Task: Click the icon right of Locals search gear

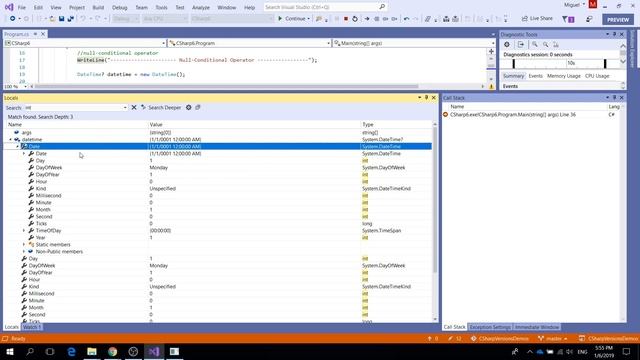Action: (198, 107)
